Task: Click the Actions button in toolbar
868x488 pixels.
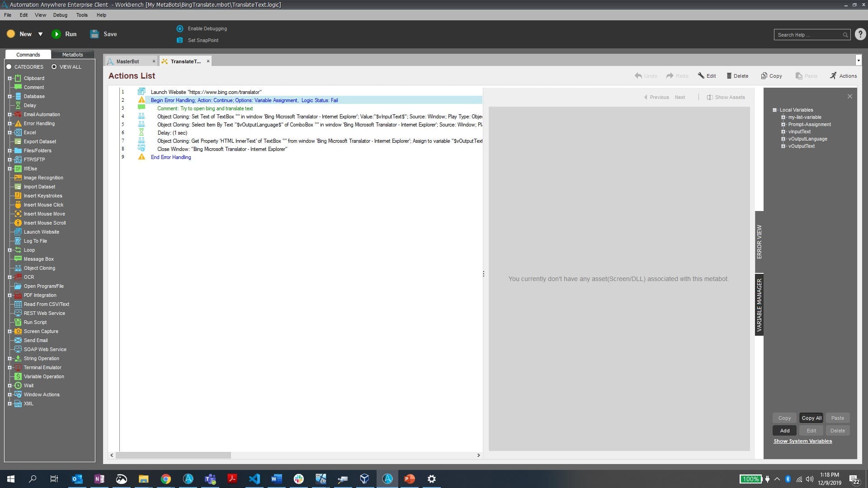Action: (843, 76)
